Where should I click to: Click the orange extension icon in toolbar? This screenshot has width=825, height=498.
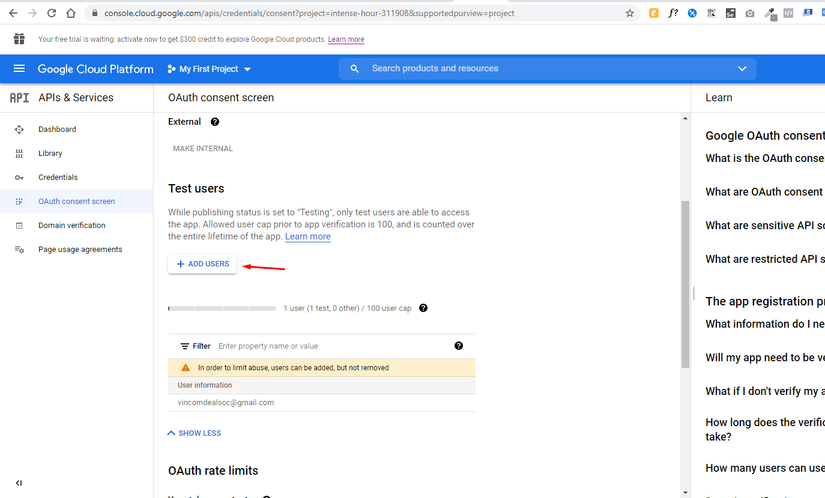point(653,13)
